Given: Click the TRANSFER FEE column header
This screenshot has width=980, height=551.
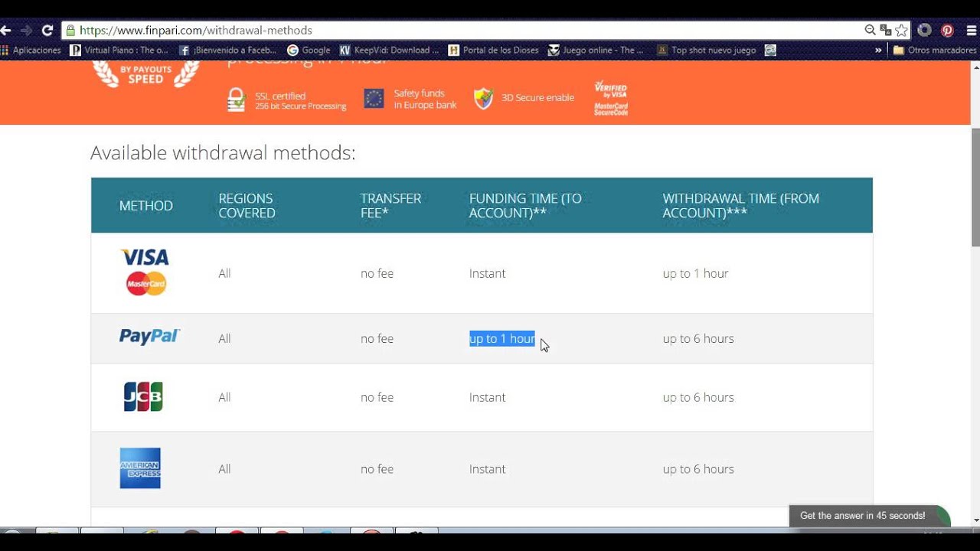Looking at the screenshot, I should click(x=390, y=205).
